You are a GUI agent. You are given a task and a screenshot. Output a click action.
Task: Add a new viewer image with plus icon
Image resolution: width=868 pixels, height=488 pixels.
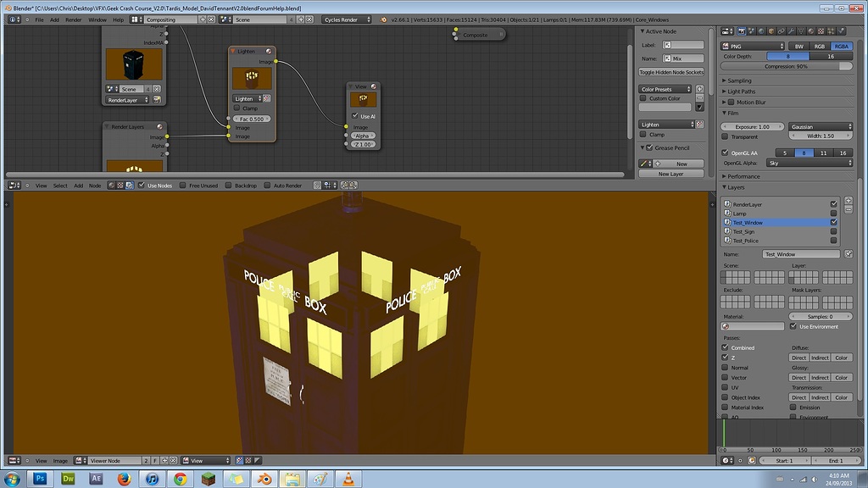(x=164, y=460)
